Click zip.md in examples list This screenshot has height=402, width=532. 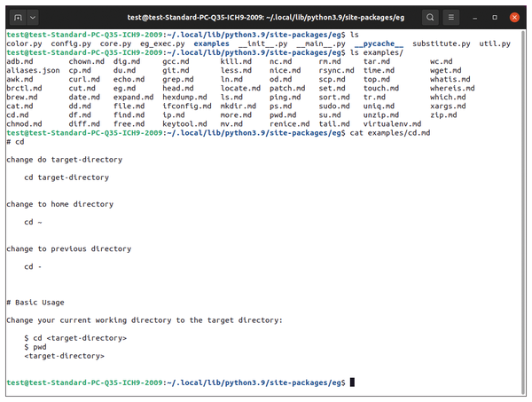(x=443, y=115)
